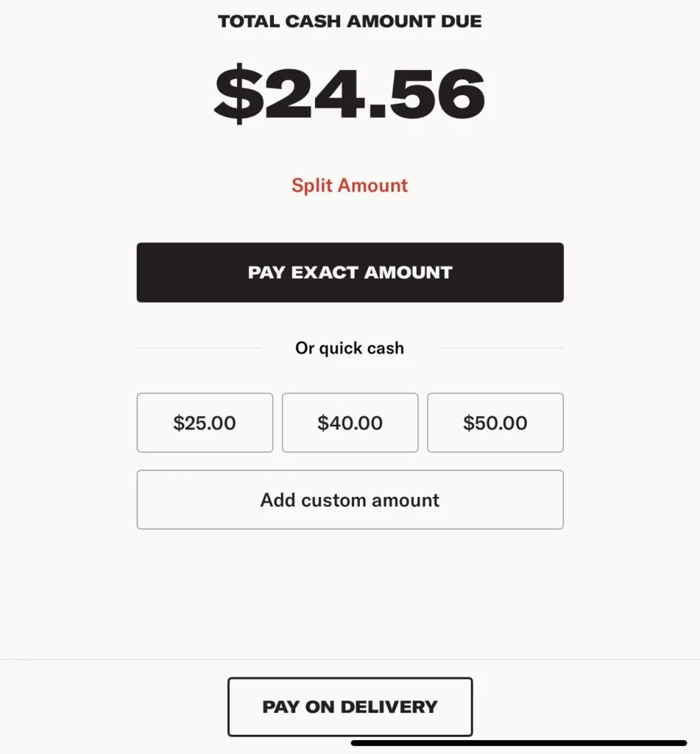Enter a custom cash amount

click(x=350, y=500)
